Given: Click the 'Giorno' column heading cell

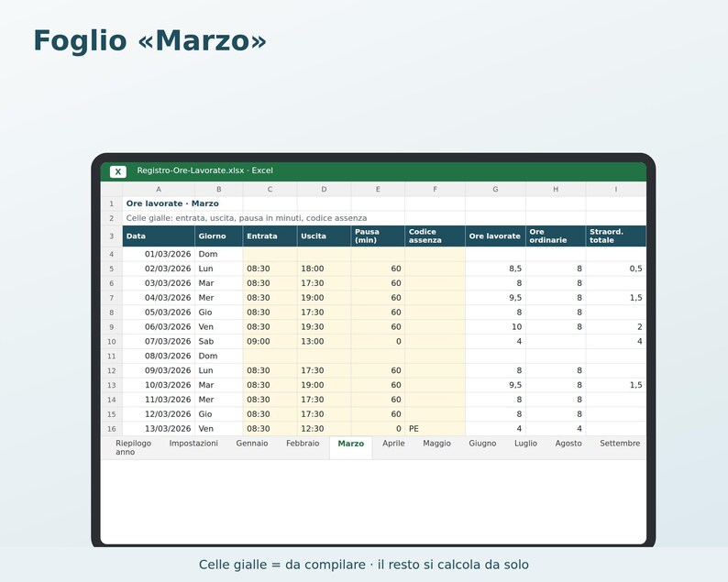Looking at the screenshot, I should (x=219, y=236).
